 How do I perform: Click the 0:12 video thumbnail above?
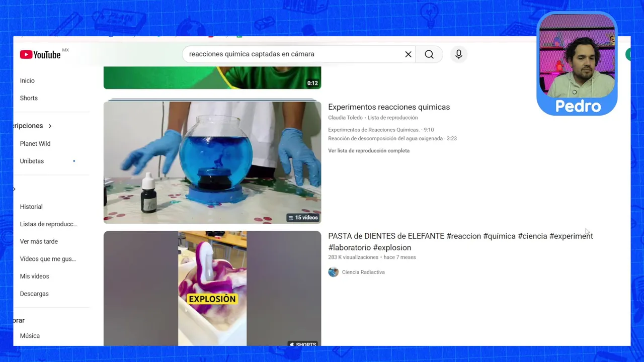(212, 77)
